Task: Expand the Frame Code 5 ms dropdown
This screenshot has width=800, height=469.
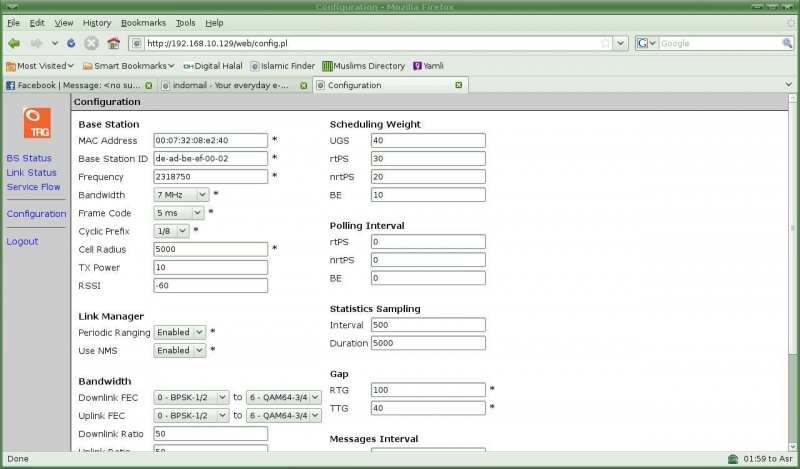Action: coord(178,213)
